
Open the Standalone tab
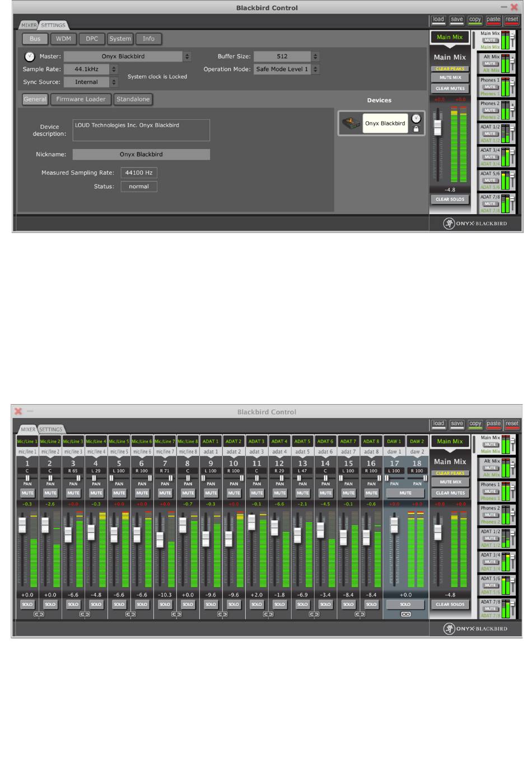click(x=133, y=99)
